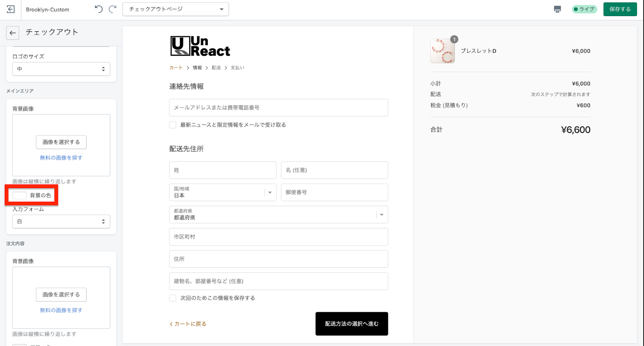Click the メールアドレスまたは携帯電話番号 input field
This screenshot has width=644, height=346.
coord(279,108)
